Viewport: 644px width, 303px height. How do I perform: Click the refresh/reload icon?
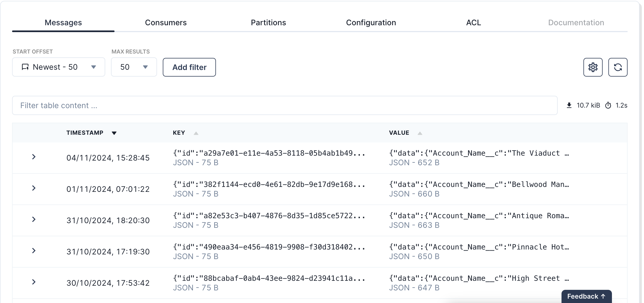[618, 67]
